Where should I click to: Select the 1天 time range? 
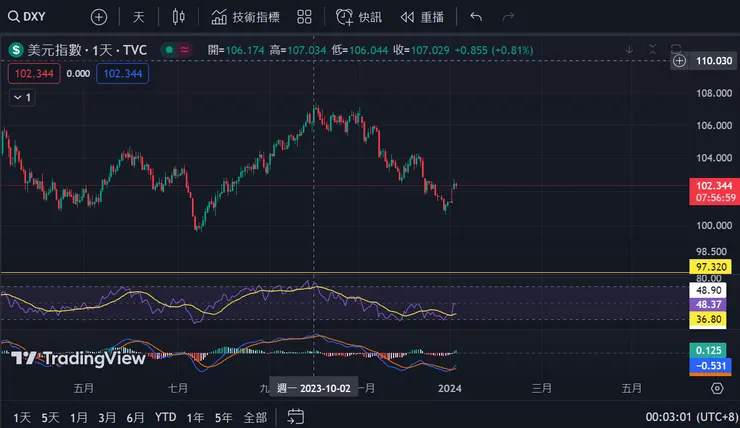pos(22,418)
